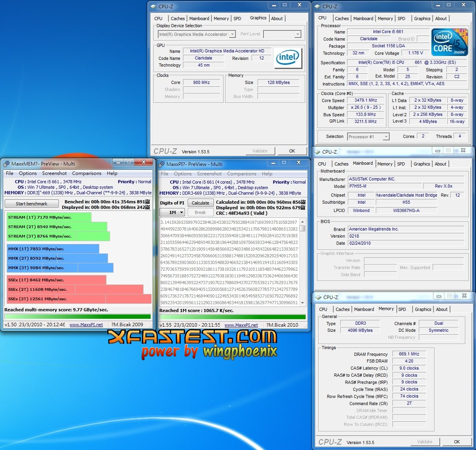Open the Options menu in MaxxMEM

click(28, 173)
